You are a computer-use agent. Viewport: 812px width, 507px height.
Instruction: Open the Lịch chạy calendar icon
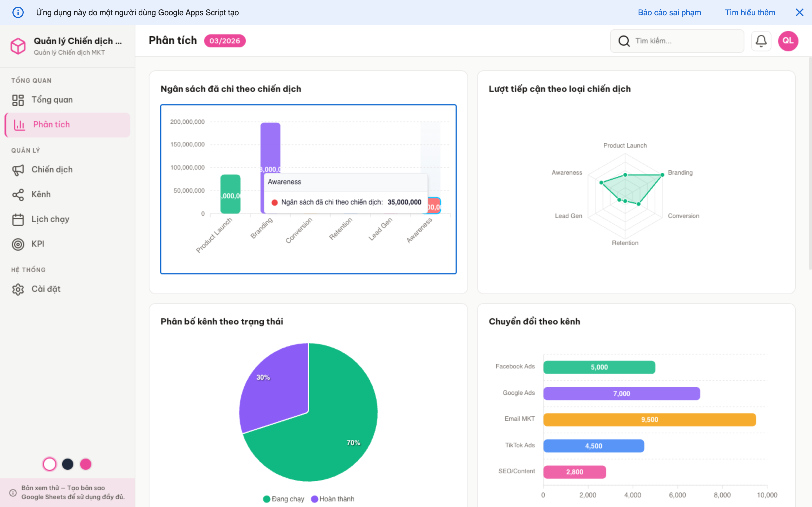point(18,219)
